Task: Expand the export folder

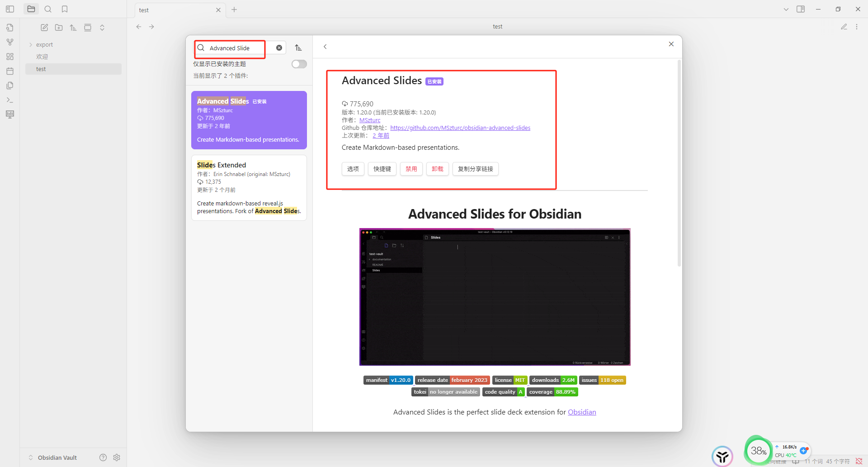Action: click(30, 44)
